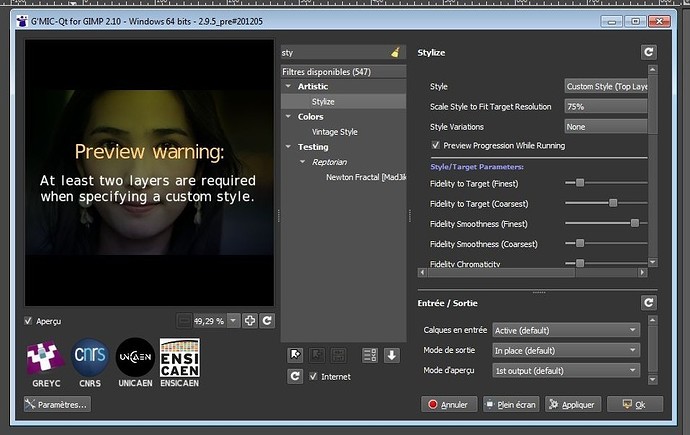
Task: Click the GREYC logo
Action: pos(46,358)
